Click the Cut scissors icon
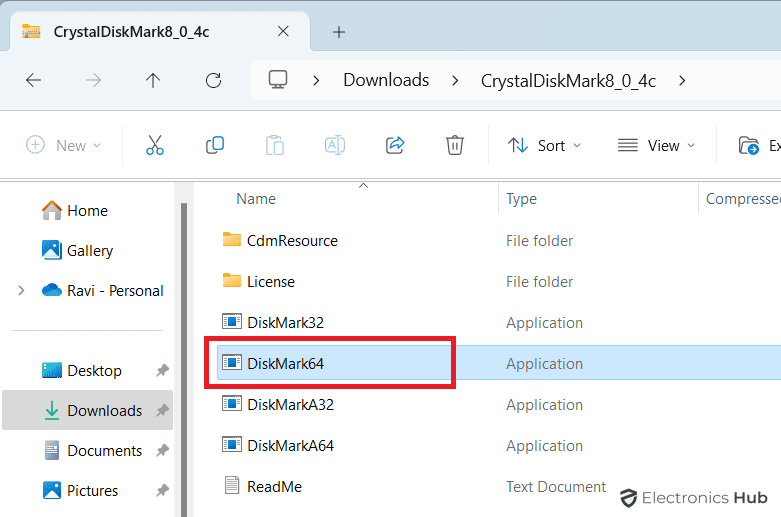This screenshot has width=781, height=517. pyautogui.click(x=154, y=146)
